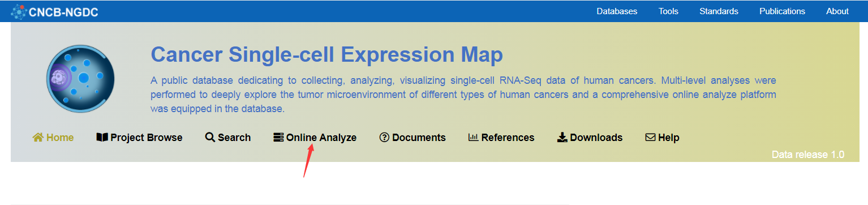Click the question mark circle Documents icon

tap(384, 138)
